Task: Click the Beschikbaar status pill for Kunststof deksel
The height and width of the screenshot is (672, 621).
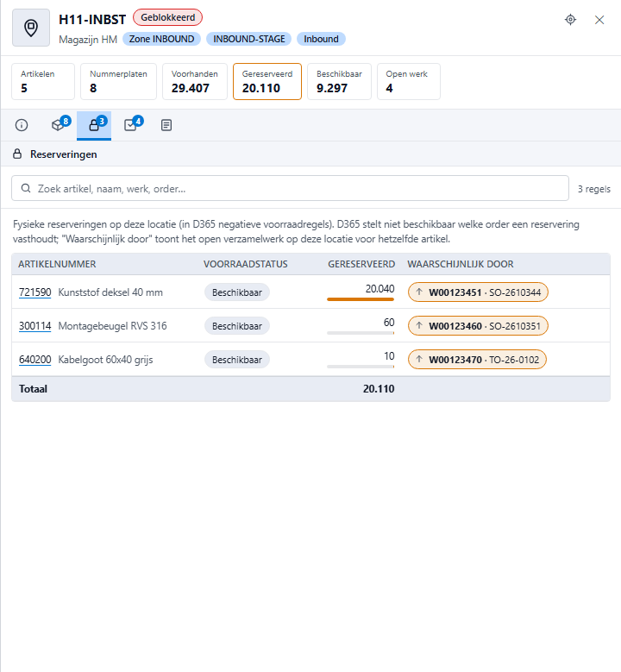Action: 237,292
